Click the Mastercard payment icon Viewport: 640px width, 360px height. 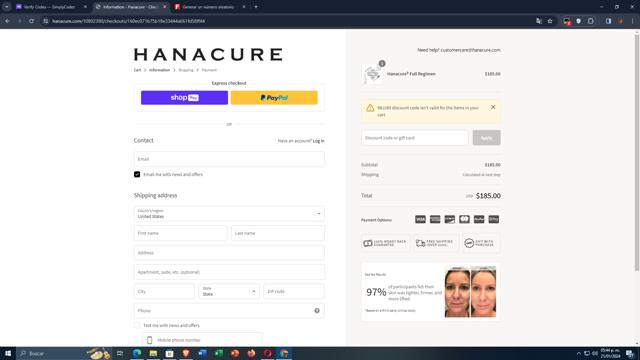[x=464, y=220]
